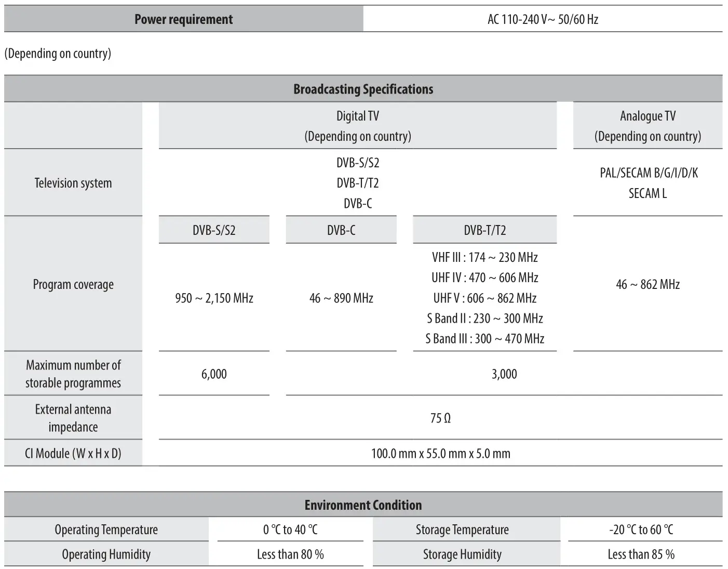Viewport: 728px width, 569px height.
Task: Select the 46 ~ 890 MHz cell
Action: pyautogui.click(x=341, y=298)
